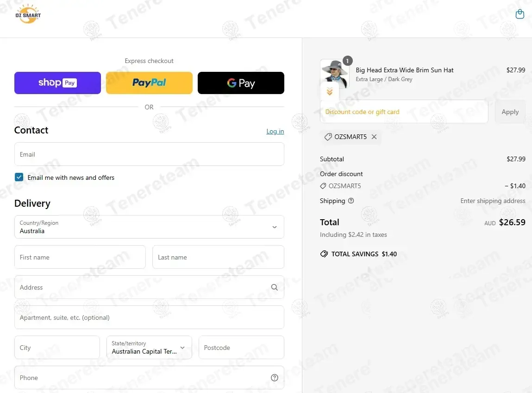
Task: Choose the G Pay button
Action: click(x=241, y=83)
